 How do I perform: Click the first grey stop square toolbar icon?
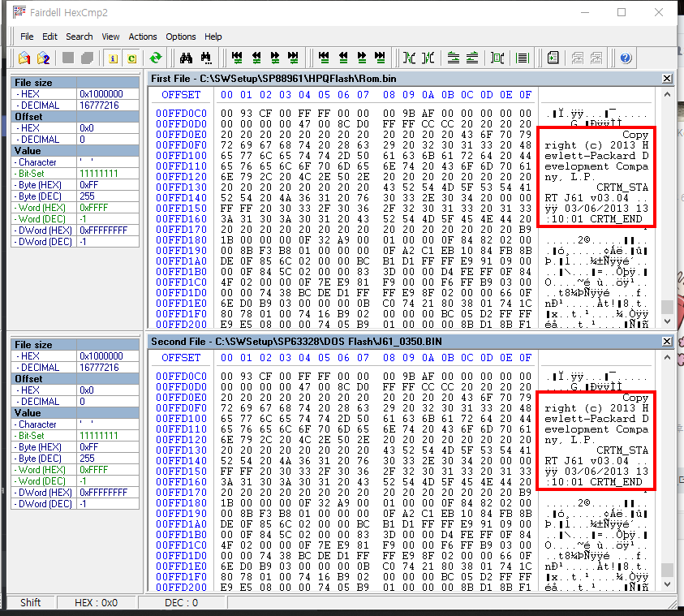pyautogui.click(x=68, y=58)
